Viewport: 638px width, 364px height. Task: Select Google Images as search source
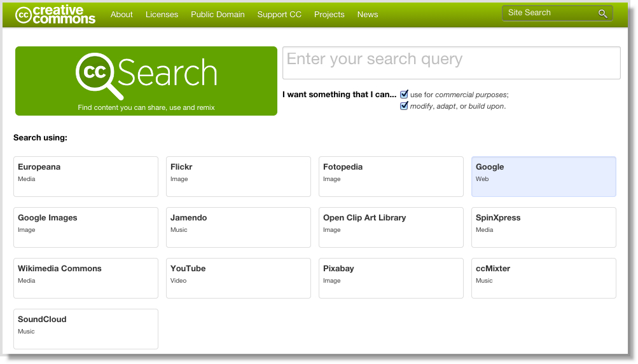point(86,227)
